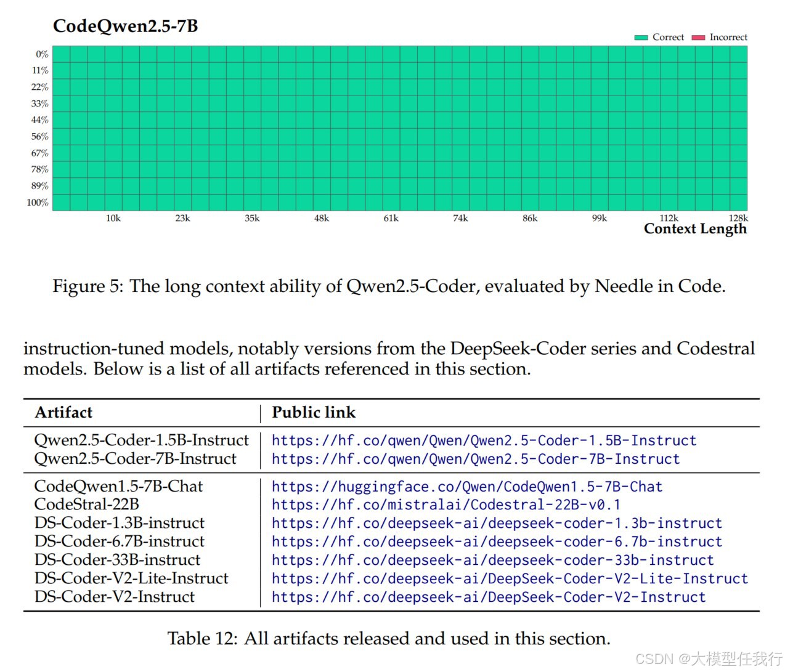Click the 128k x-axis tick label
The width and height of the screenshot is (785, 672).
738,218
